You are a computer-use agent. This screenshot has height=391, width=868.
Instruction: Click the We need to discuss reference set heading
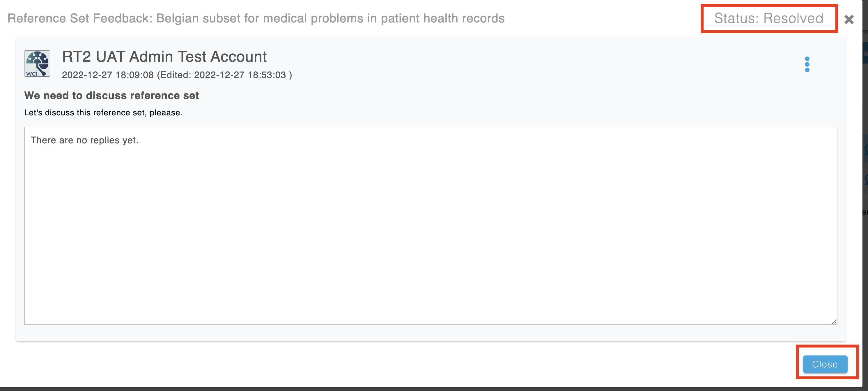pyautogui.click(x=111, y=96)
